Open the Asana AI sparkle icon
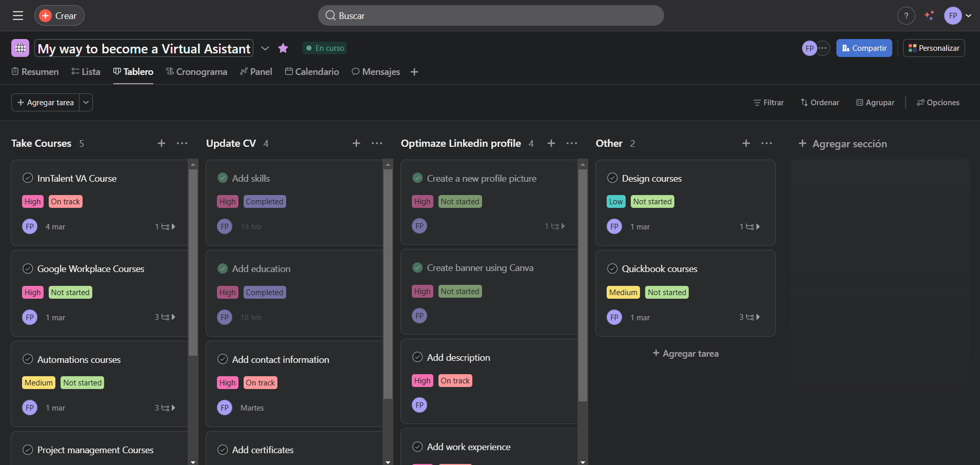 click(929, 16)
